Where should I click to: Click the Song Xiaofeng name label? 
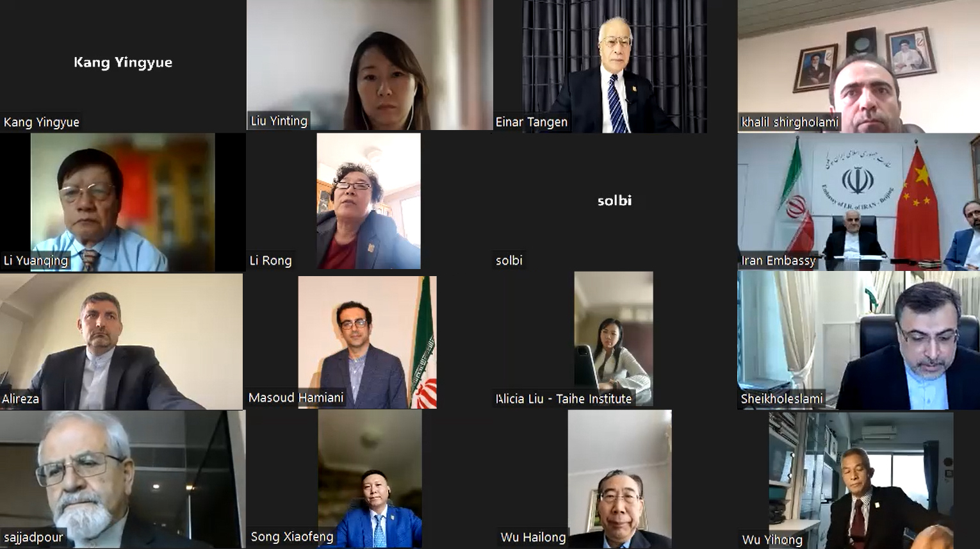click(x=292, y=536)
